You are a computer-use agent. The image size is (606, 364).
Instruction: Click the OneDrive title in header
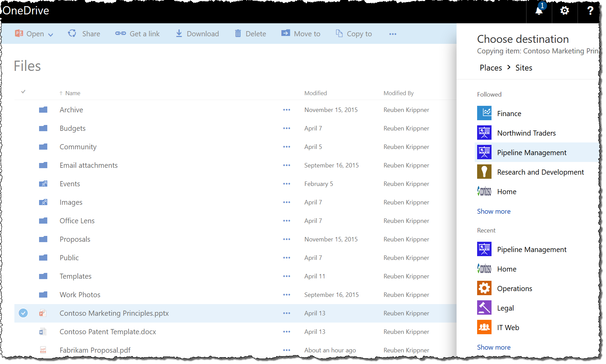[26, 11]
